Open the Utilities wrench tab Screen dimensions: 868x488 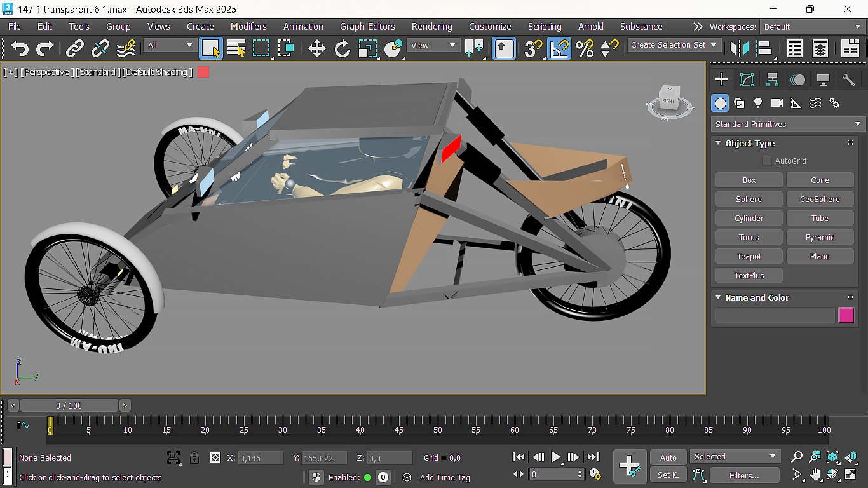848,79
